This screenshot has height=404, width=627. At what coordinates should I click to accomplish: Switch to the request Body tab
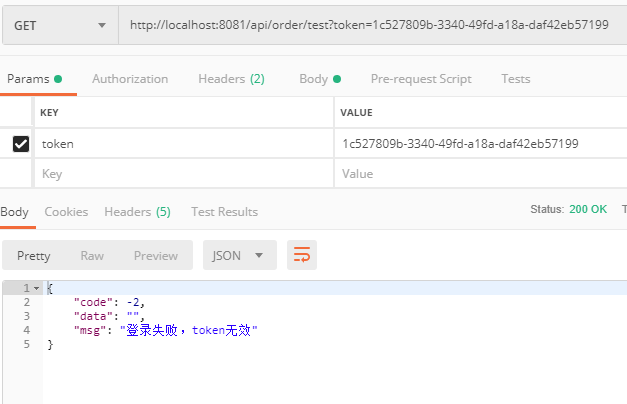click(320, 79)
